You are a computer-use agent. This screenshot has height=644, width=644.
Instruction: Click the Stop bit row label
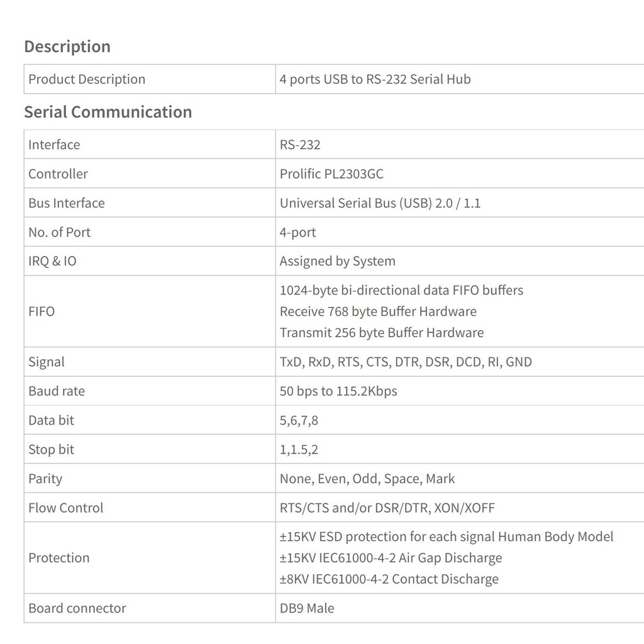[51, 450]
